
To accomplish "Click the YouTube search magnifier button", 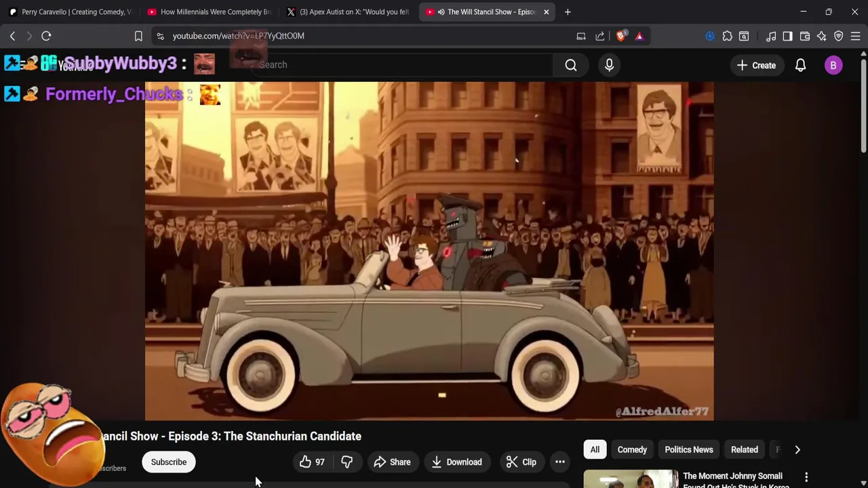I will coord(571,65).
